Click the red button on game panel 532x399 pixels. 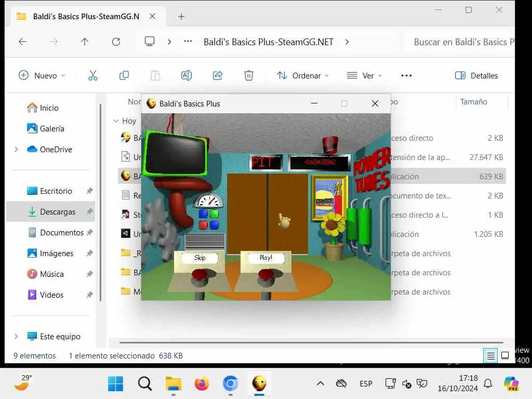tap(203, 224)
